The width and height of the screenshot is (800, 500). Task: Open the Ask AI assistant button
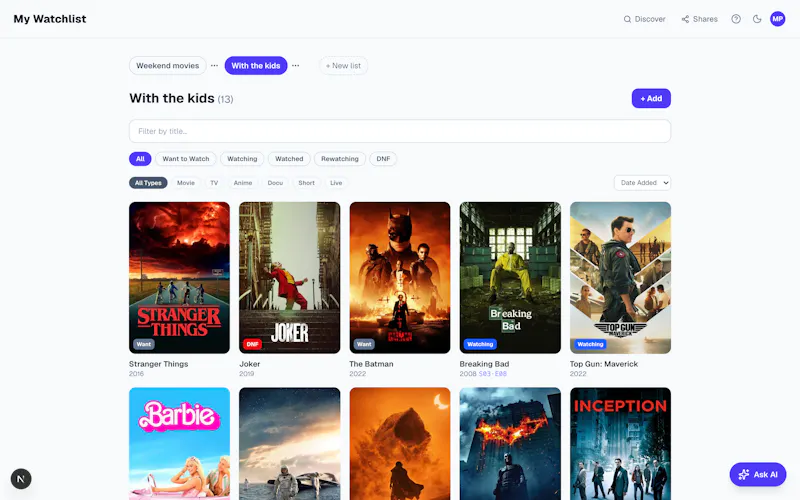758,474
